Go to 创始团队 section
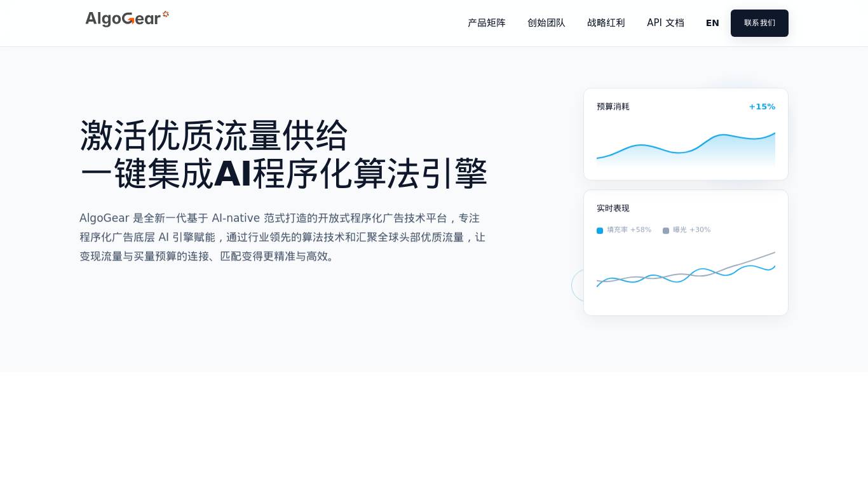Viewport: 868px width, 488px height. point(546,23)
